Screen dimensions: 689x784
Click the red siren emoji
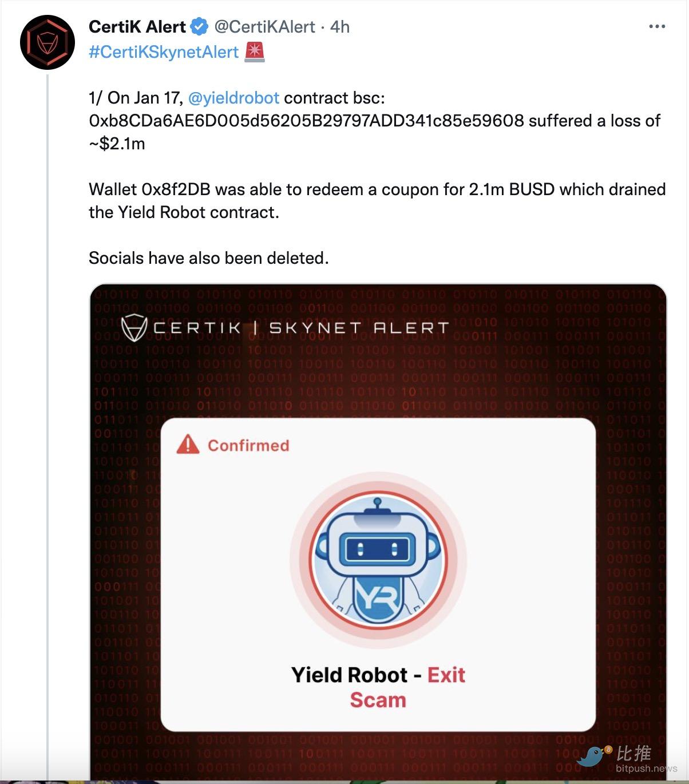(254, 52)
